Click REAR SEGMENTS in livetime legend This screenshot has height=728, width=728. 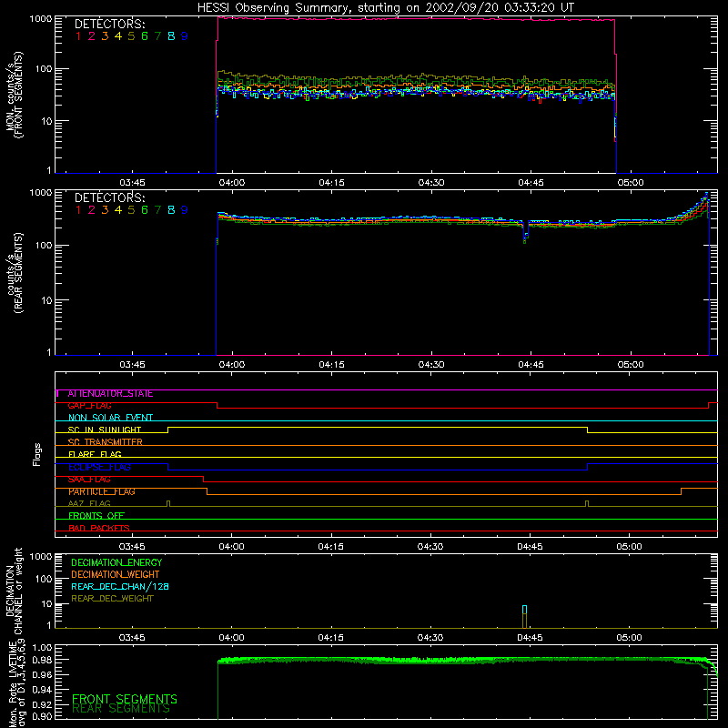pos(121,709)
